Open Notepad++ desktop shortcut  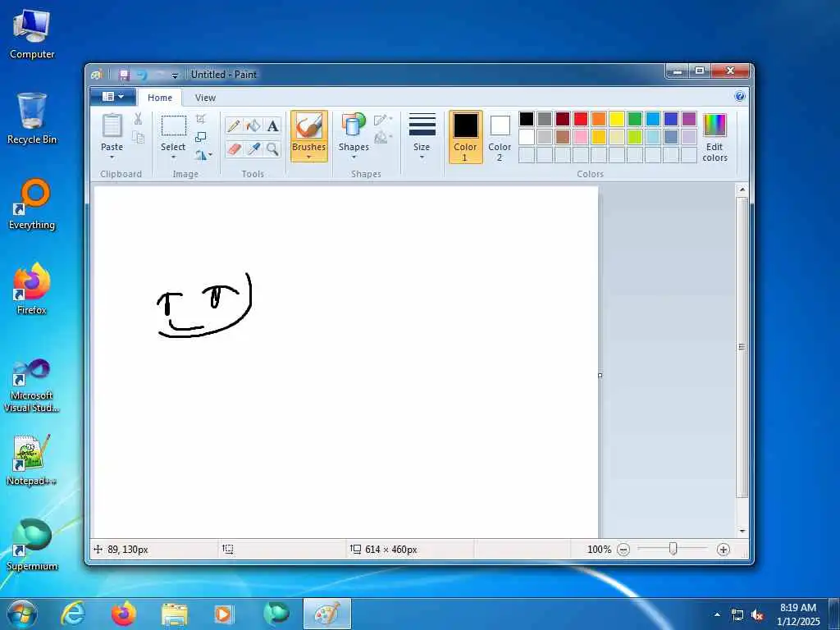(x=32, y=459)
